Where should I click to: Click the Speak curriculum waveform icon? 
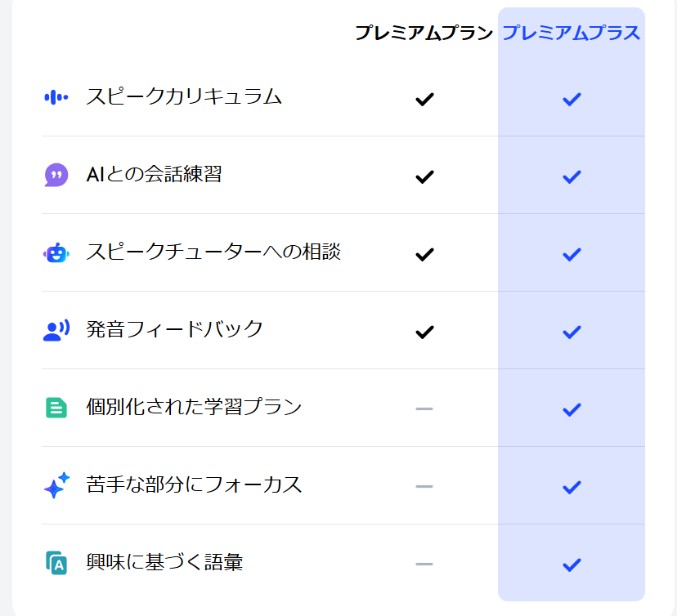(56, 97)
